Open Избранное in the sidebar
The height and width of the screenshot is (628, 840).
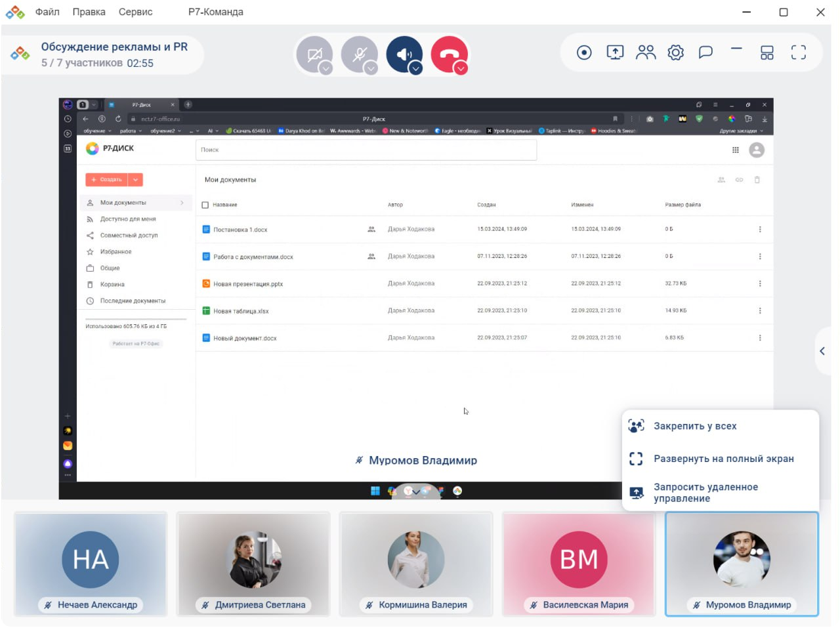point(116,252)
